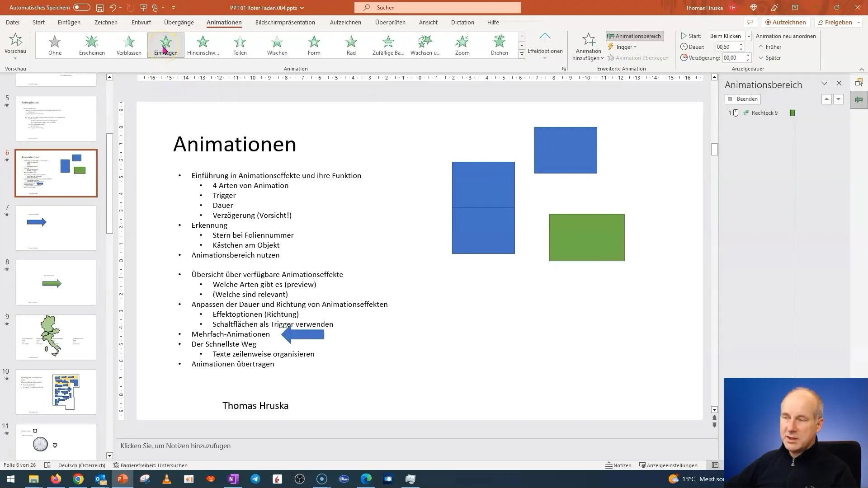The width and height of the screenshot is (868, 488).
Task: Click Barrierefreiheit: Untersuchen in status bar
Action: click(151, 465)
